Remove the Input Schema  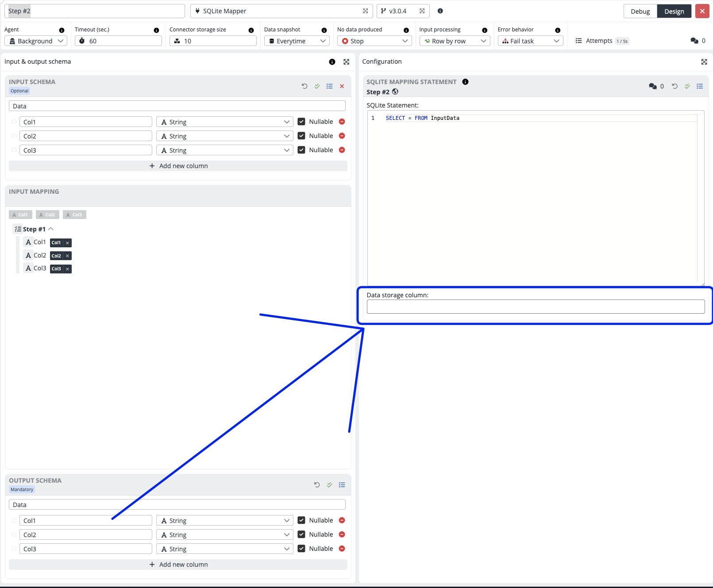click(342, 86)
